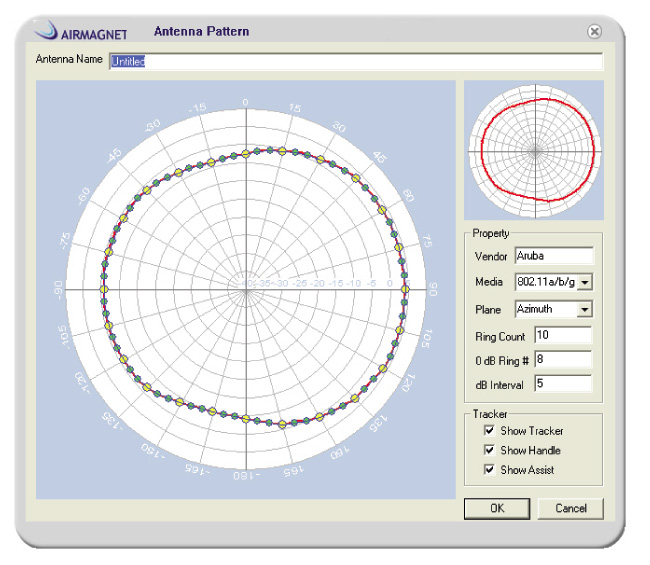Click the 0 degree label on polar chart

(x=245, y=102)
